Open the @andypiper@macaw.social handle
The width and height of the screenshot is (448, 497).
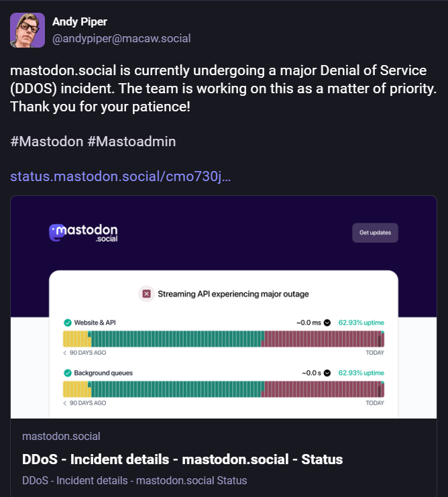(x=121, y=38)
